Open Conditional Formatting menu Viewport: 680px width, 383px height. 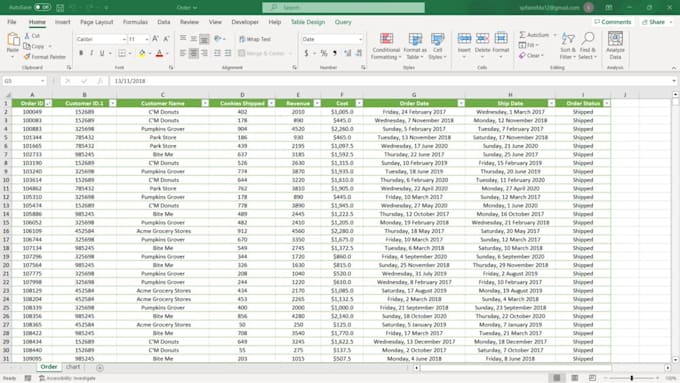pyautogui.click(x=386, y=46)
